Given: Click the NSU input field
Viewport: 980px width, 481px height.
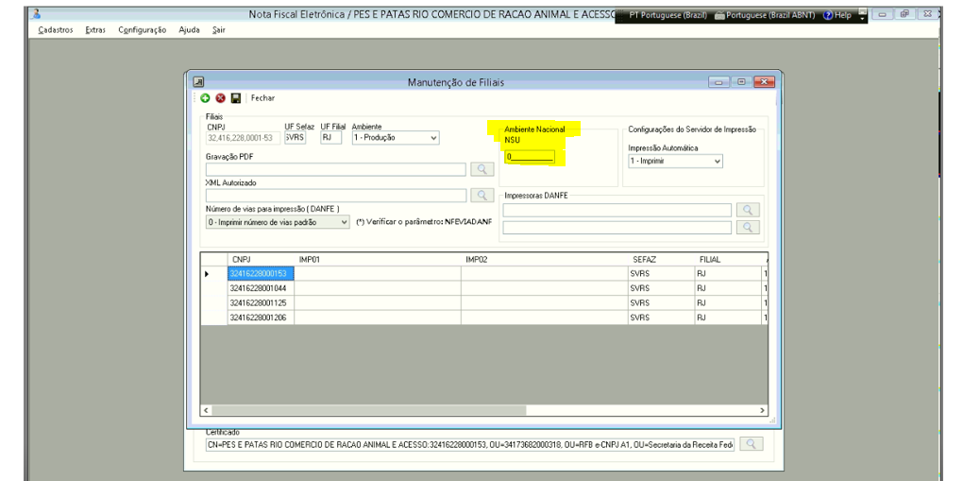Looking at the screenshot, I should (530, 157).
